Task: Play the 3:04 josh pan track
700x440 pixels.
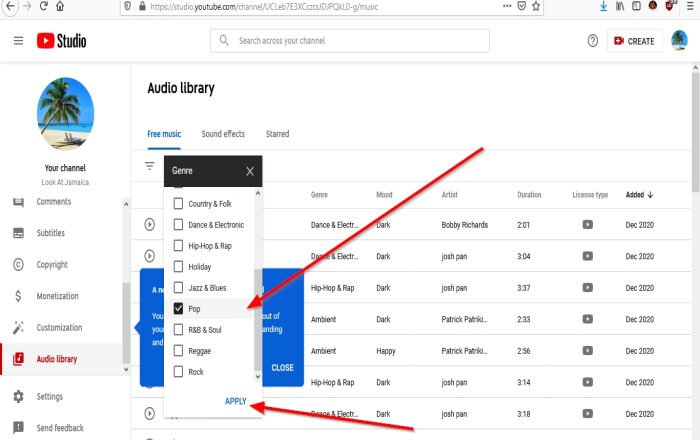Action: pyautogui.click(x=150, y=256)
